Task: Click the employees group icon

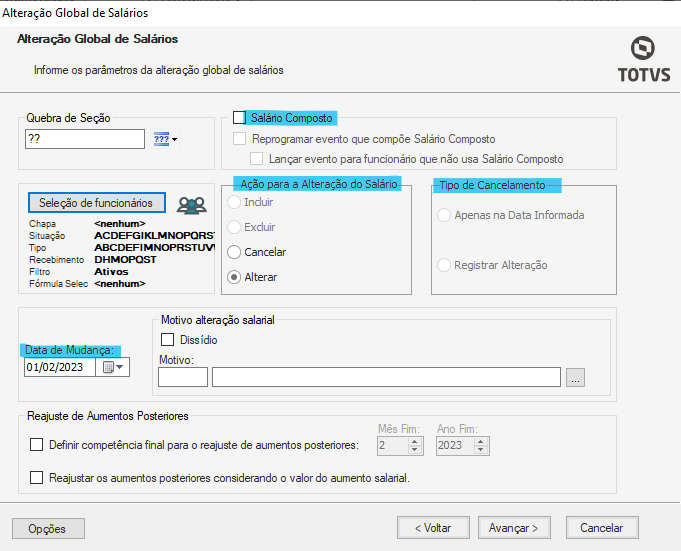Action: coord(190,206)
